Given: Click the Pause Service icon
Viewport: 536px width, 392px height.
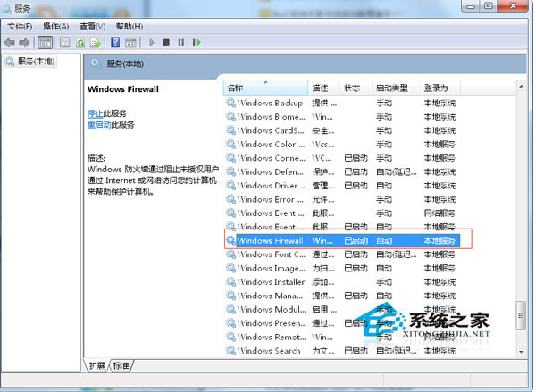Looking at the screenshot, I should [x=181, y=42].
